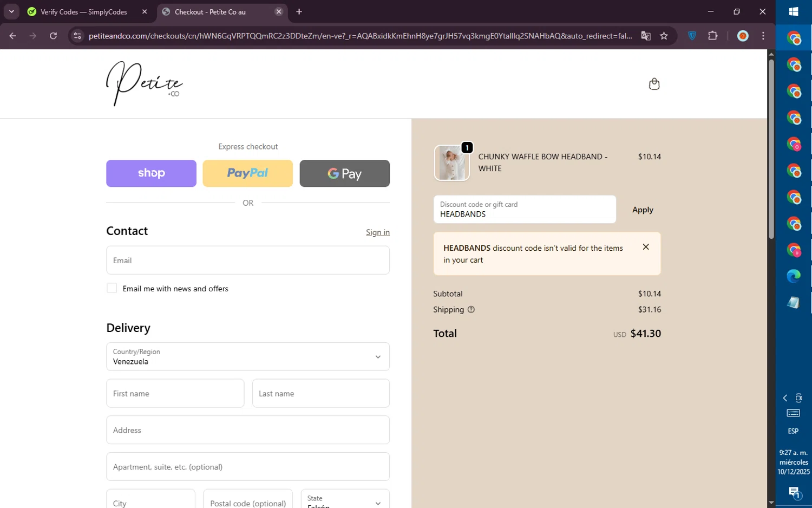The image size is (812, 508).
Task: Apply the discount code
Action: click(x=643, y=210)
